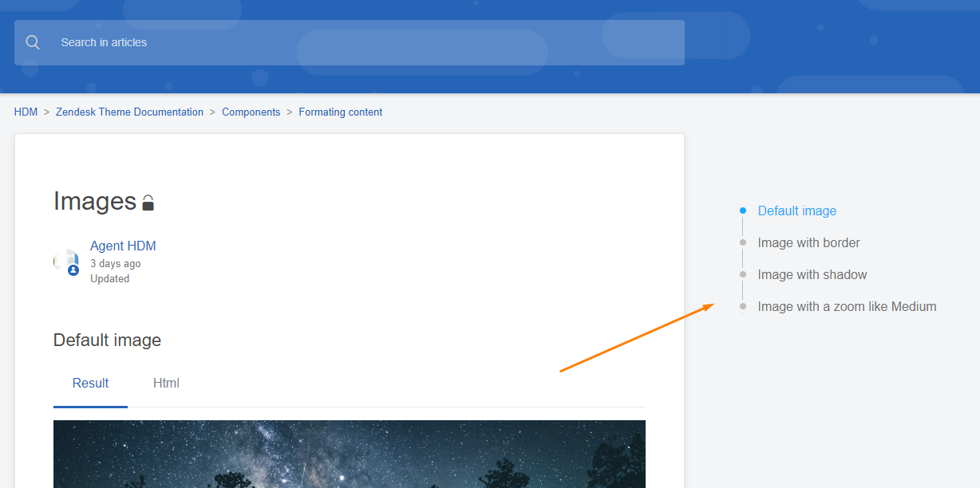Select the Images article title
The image size is (980, 488).
(95, 201)
